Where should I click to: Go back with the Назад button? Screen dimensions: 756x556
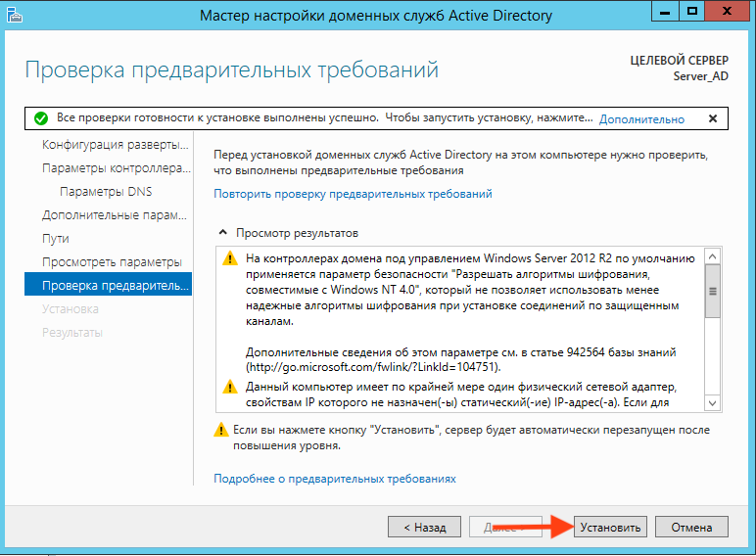424,527
